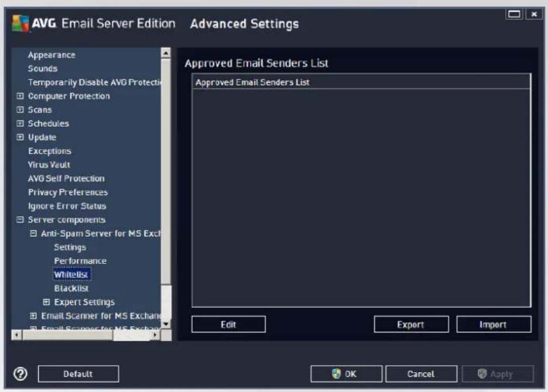Select Appearance in settings tree

click(51, 55)
